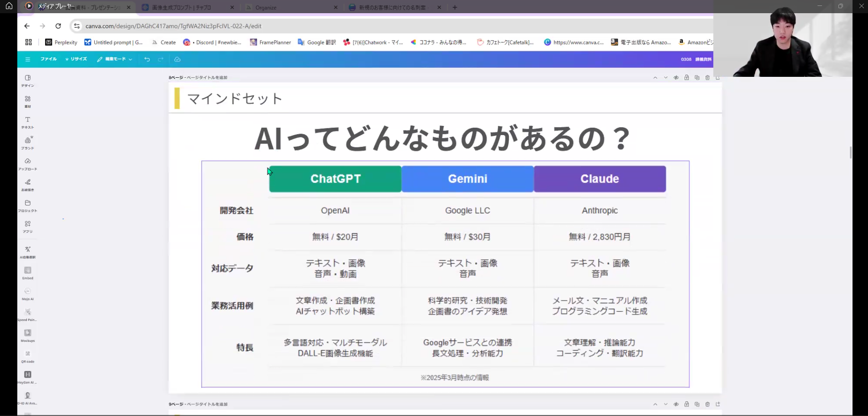Open the FramePlanner bookmark

(270, 42)
